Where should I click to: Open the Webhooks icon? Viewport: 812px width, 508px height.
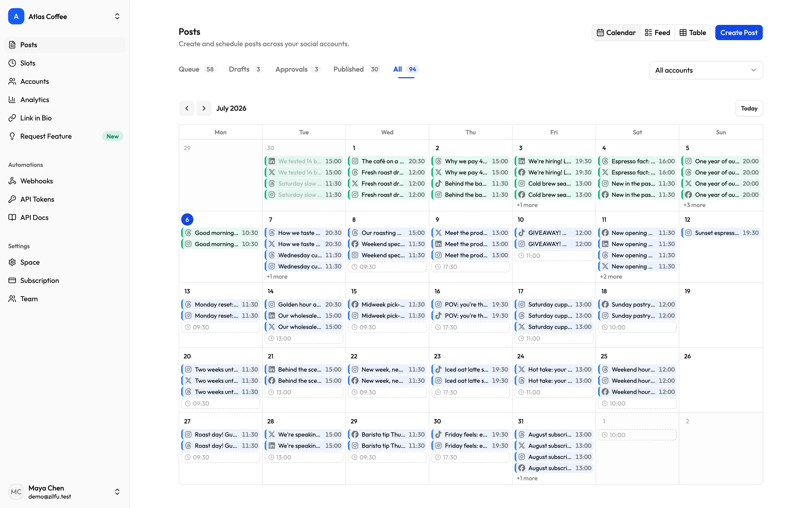tap(12, 181)
